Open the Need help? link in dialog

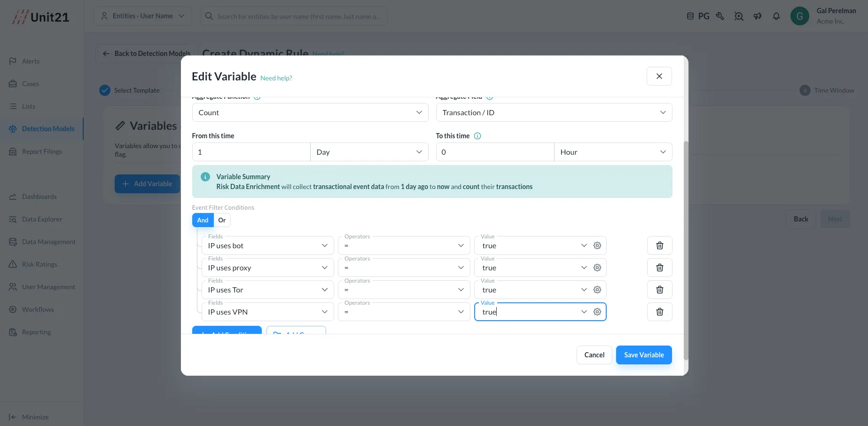(x=276, y=78)
